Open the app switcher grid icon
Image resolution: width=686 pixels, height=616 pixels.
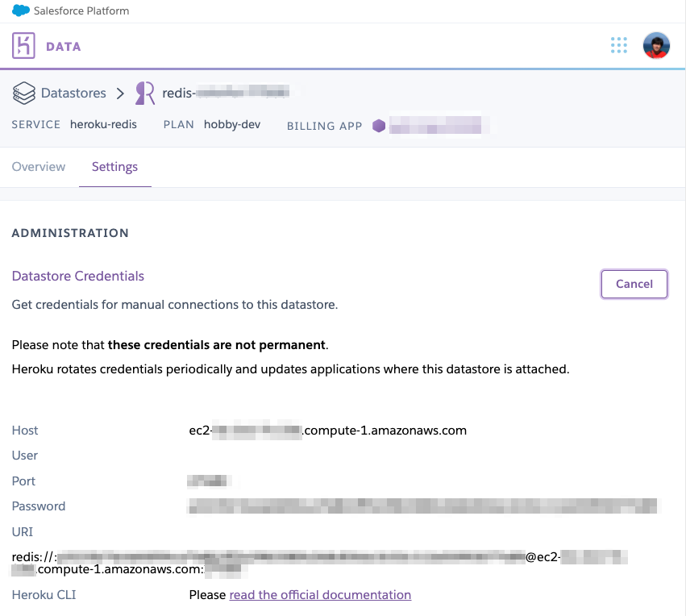coord(618,45)
